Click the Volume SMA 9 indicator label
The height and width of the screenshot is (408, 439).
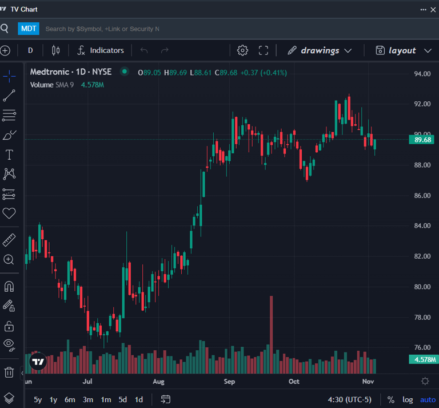click(52, 85)
